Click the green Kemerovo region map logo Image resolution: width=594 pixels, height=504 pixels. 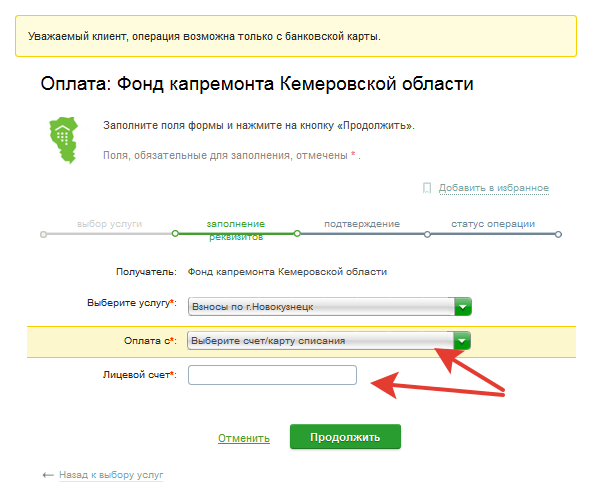[x=64, y=140]
